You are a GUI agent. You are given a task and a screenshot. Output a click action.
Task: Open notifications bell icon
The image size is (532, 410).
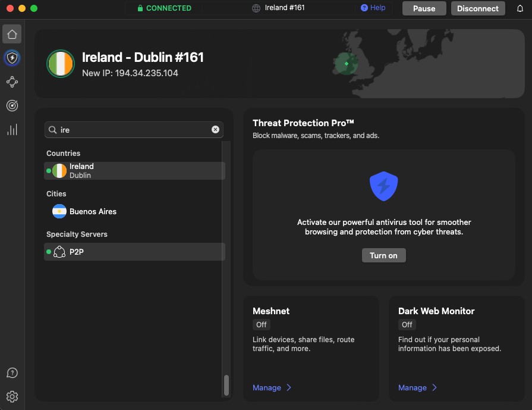coord(520,8)
